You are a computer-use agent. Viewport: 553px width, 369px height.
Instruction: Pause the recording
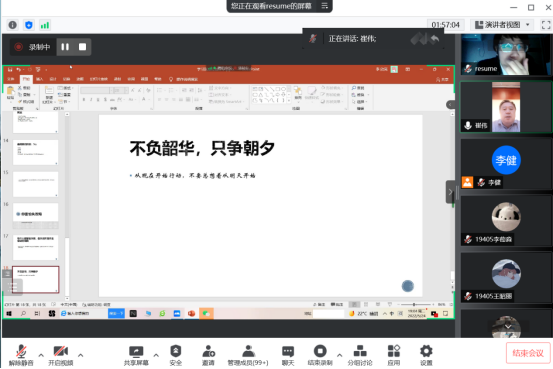click(x=65, y=47)
